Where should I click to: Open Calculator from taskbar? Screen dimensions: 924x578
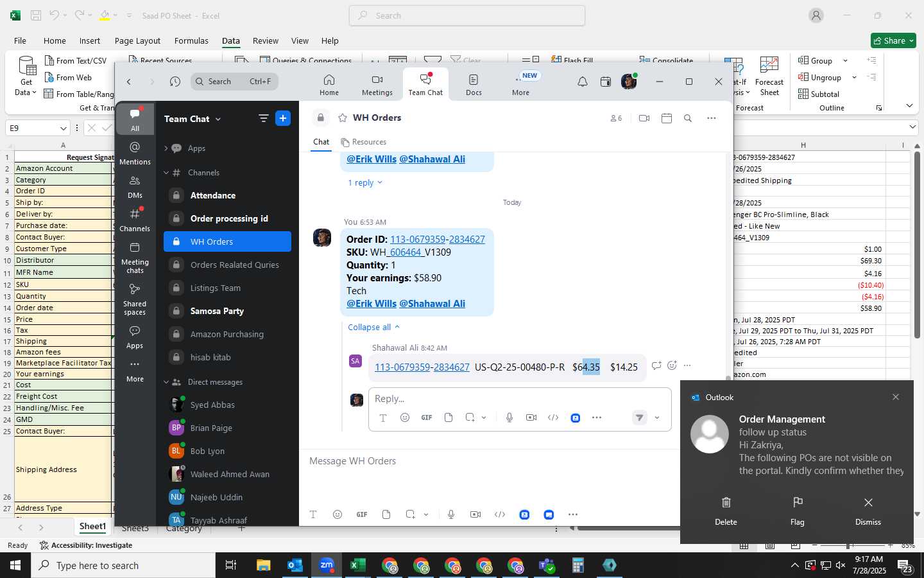click(x=578, y=565)
